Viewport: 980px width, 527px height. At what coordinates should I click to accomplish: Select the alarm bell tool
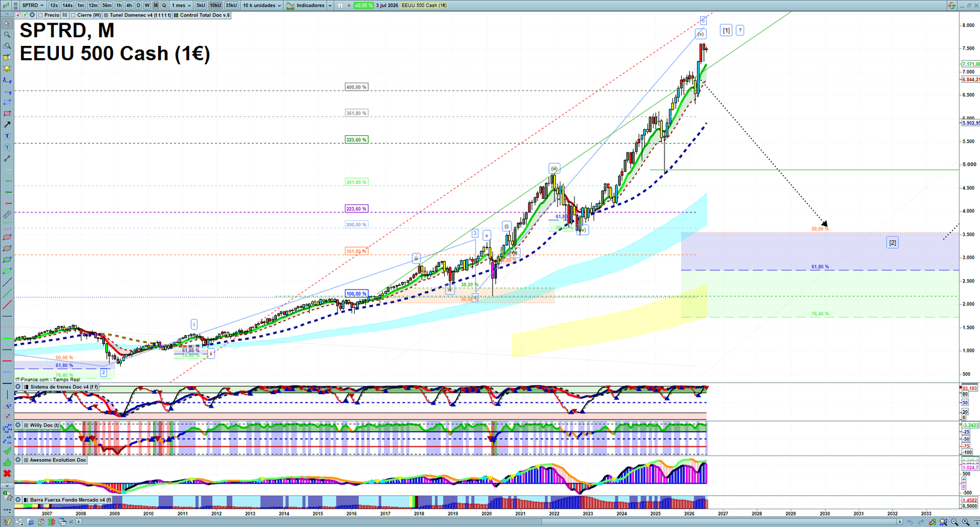tap(7, 69)
